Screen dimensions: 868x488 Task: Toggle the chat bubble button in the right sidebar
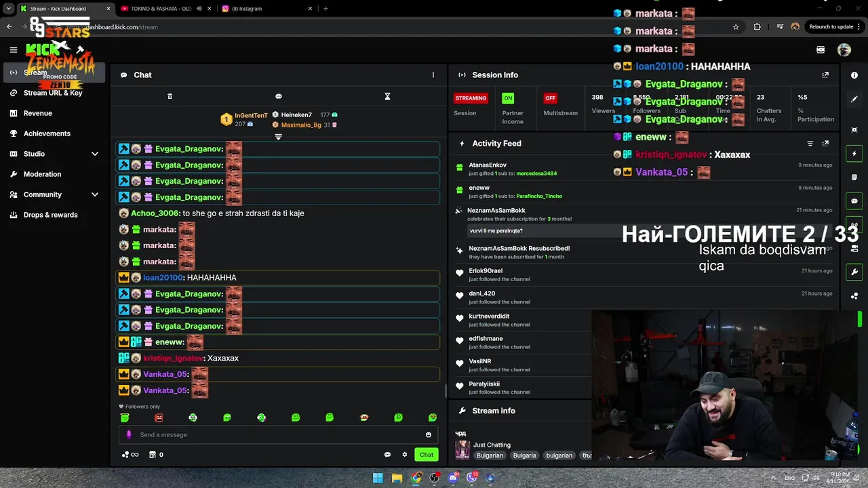tap(854, 201)
